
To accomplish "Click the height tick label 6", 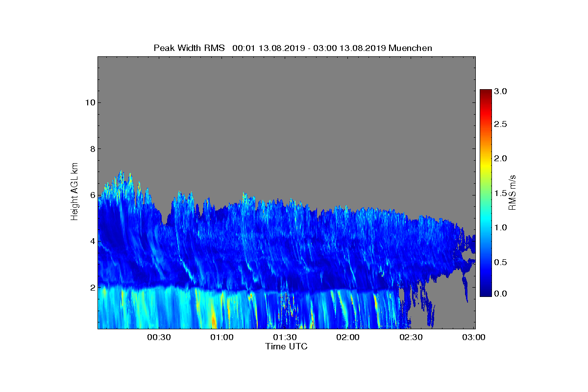I will [x=92, y=195].
